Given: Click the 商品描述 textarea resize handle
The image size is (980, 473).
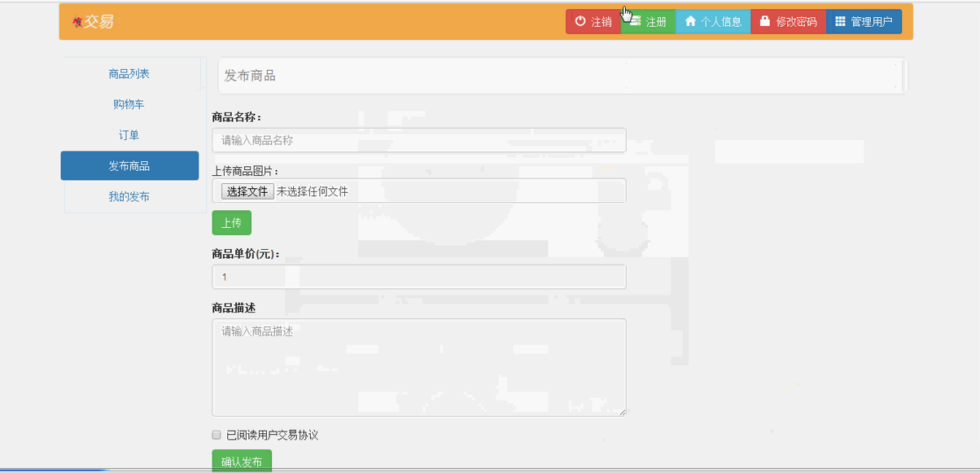Looking at the screenshot, I should [x=622, y=412].
